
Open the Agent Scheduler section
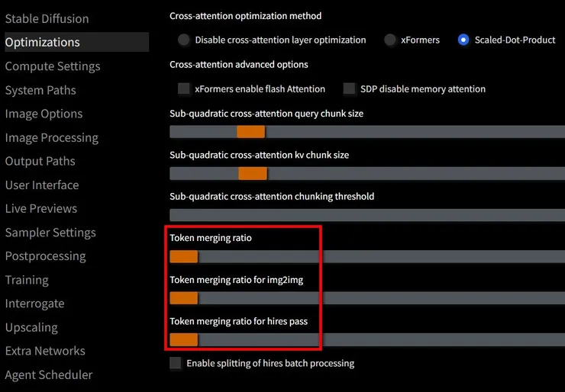pyautogui.click(x=49, y=374)
